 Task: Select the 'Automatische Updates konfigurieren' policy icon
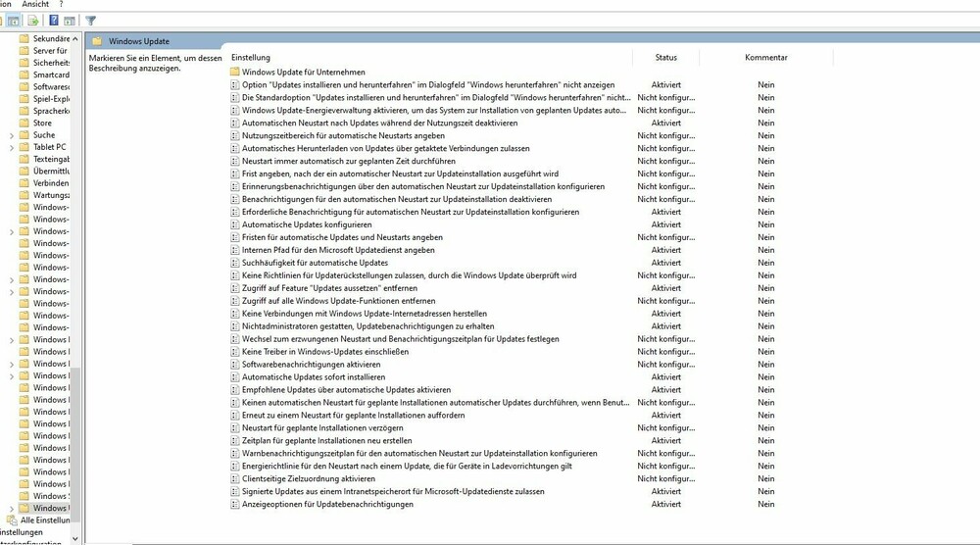pyautogui.click(x=234, y=224)
